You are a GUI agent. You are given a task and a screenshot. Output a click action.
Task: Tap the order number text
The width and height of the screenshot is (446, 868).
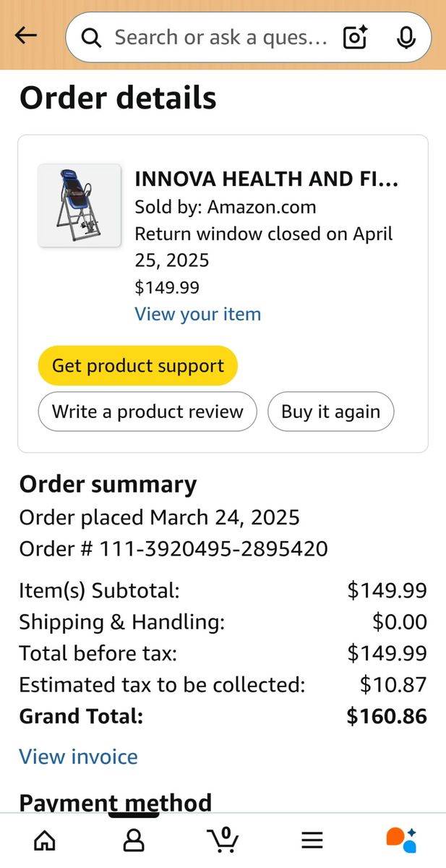pos(173,549)
